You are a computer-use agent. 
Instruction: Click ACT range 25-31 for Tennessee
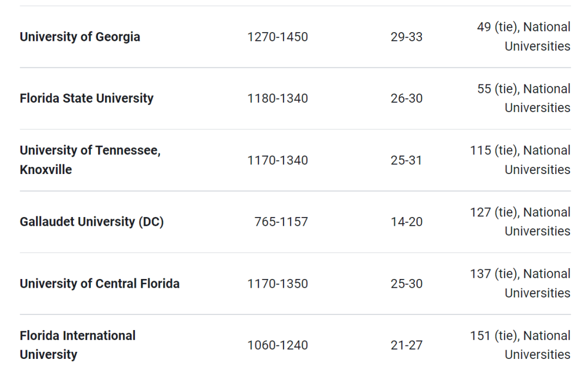click(407, 160)
